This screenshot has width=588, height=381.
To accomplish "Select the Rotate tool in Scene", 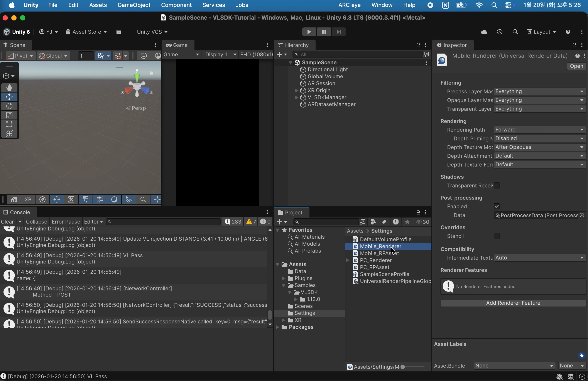I will coord(9,106).
